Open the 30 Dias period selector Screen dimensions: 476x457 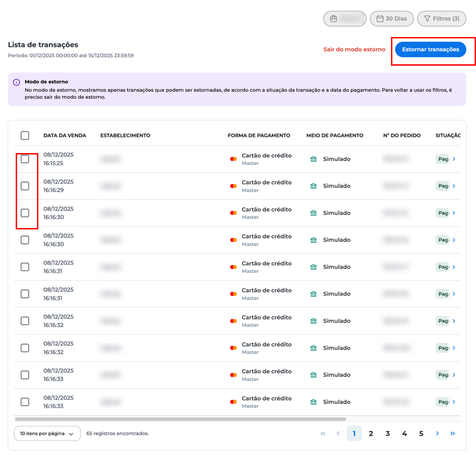391,19
